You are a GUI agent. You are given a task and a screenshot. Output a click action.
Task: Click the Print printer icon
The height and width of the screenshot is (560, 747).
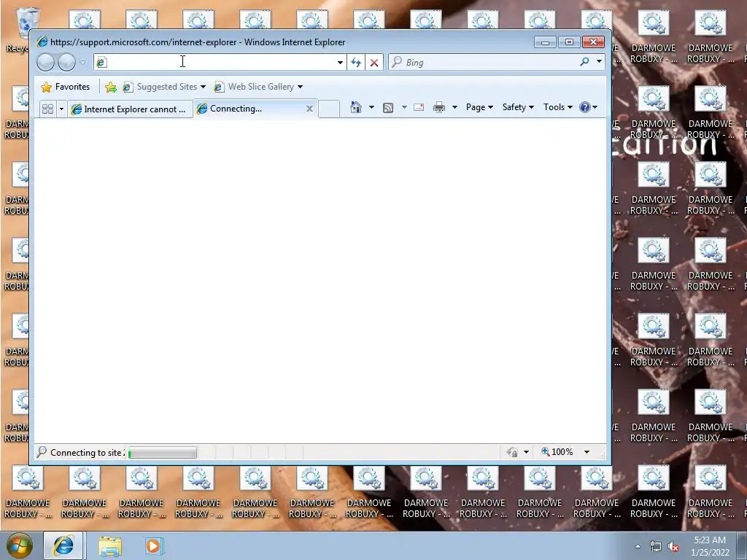click(x=439, y=108)
